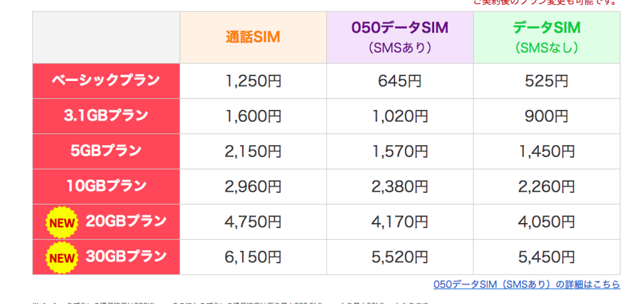Screen dimensions: 644x304
Task: Click the 5,520円 price cell
Action: coord(399,258)
